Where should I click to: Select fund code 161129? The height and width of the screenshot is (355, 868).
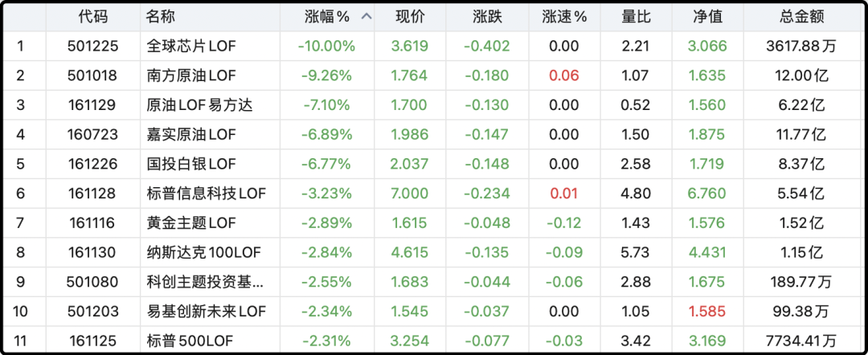(x=92, y=105)
